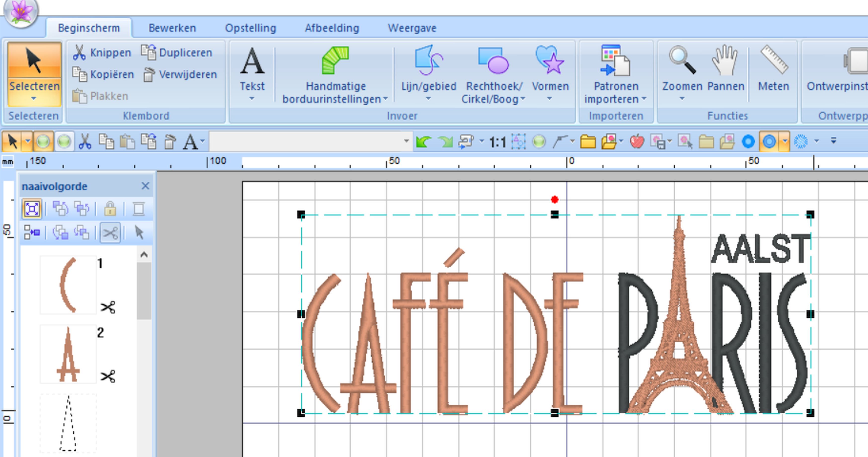The width and height of the screenshot is (868, 457).
Task: Select the dashed triangle thumbnail
Action: (68, 423)
